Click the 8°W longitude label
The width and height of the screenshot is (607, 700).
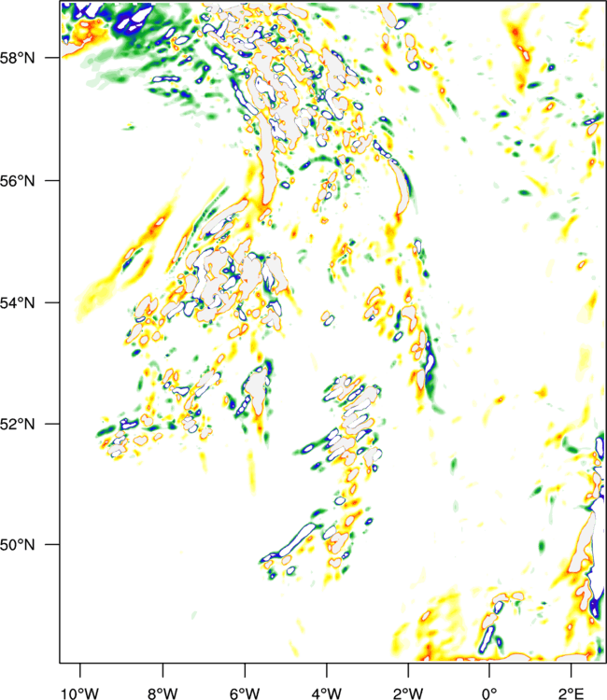coord(162,693)
